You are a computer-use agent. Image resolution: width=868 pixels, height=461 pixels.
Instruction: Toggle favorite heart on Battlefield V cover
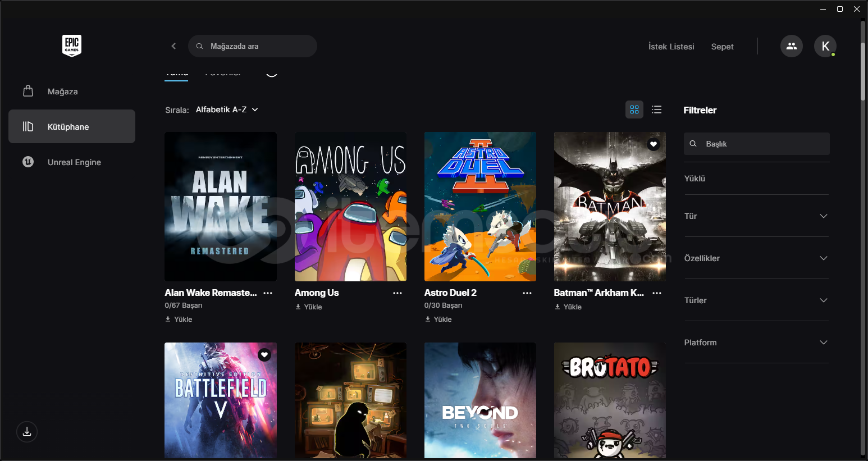coord(264,355)
